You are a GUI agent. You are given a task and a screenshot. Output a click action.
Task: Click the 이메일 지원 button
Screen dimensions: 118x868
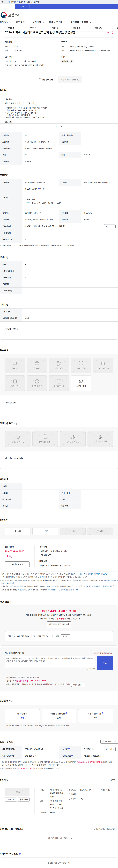(x=17, y=564)
